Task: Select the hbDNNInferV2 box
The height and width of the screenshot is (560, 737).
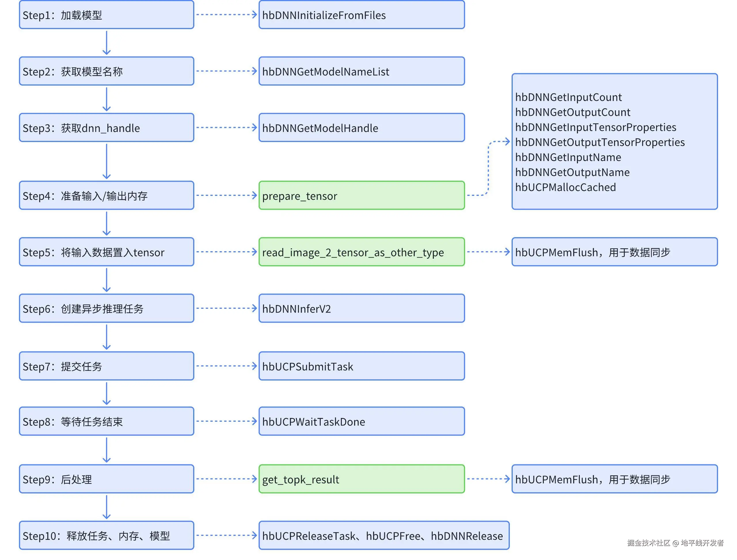Action: tap(362, 308)
